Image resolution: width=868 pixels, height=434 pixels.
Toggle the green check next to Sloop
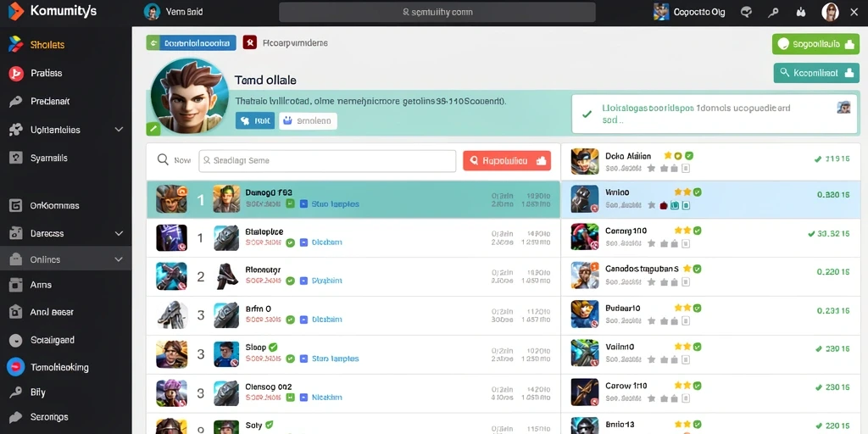tap(272, 347)
